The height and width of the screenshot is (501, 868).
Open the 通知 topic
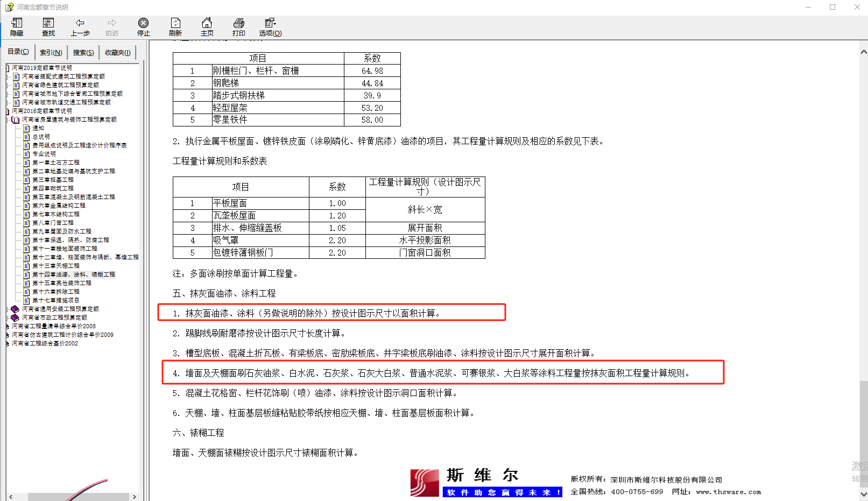[x=38, y=128]
